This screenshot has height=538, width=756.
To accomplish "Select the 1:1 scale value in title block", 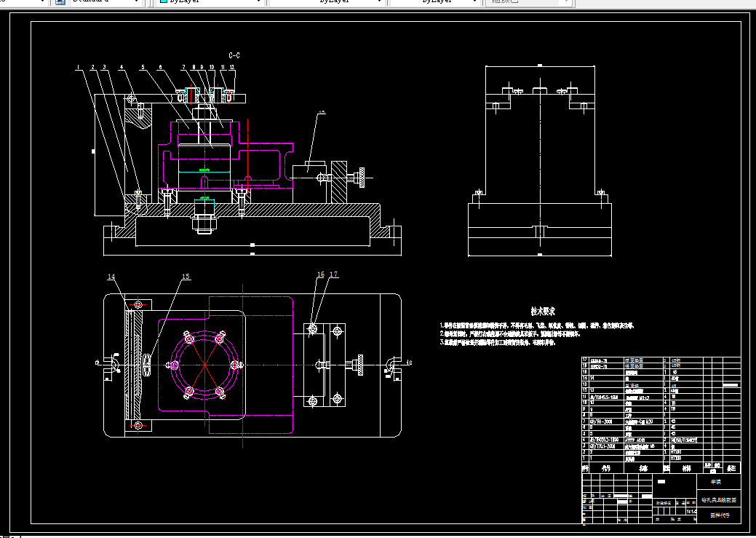I will click(691, 512).
